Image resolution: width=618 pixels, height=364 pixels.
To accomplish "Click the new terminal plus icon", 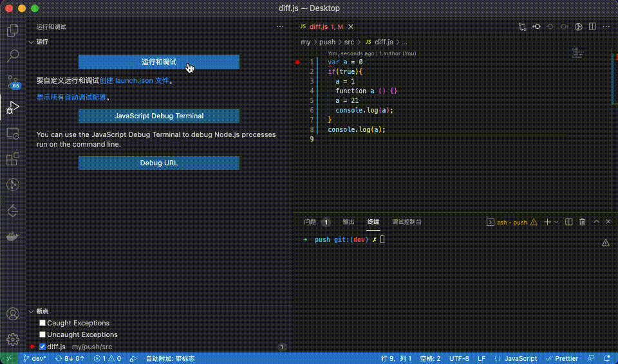I will click(x=547, y=222).
